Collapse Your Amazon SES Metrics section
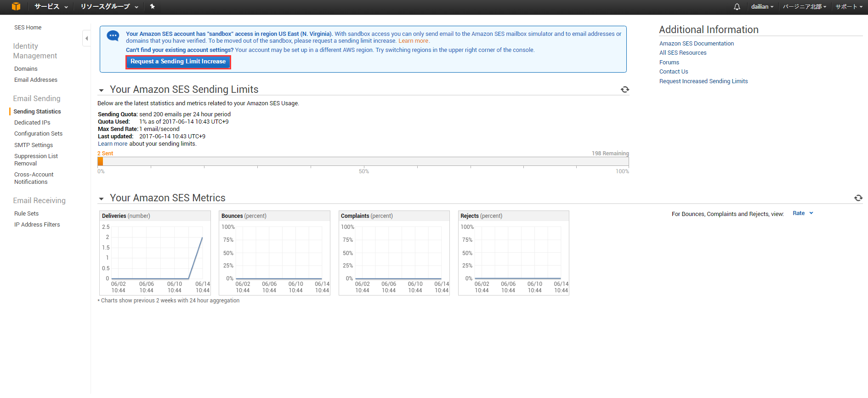The width and height of the screenshot is (868, 398). click(x=102, y=199)
